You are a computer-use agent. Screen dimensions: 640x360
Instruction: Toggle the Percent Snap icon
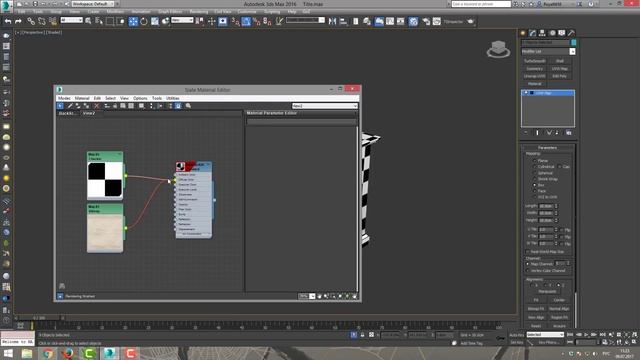point(257,21)
